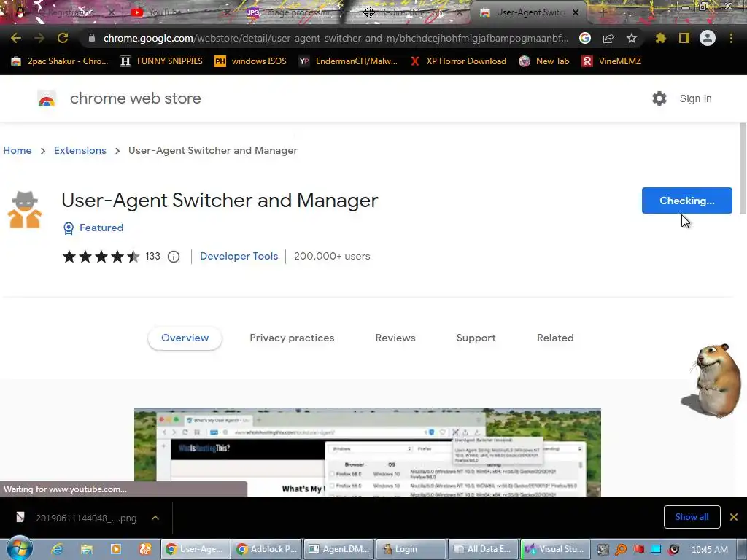The height and width of the screenshot is (560, 747).
Task: Click the orange magnifier tray icon
Action: [621, 550]
